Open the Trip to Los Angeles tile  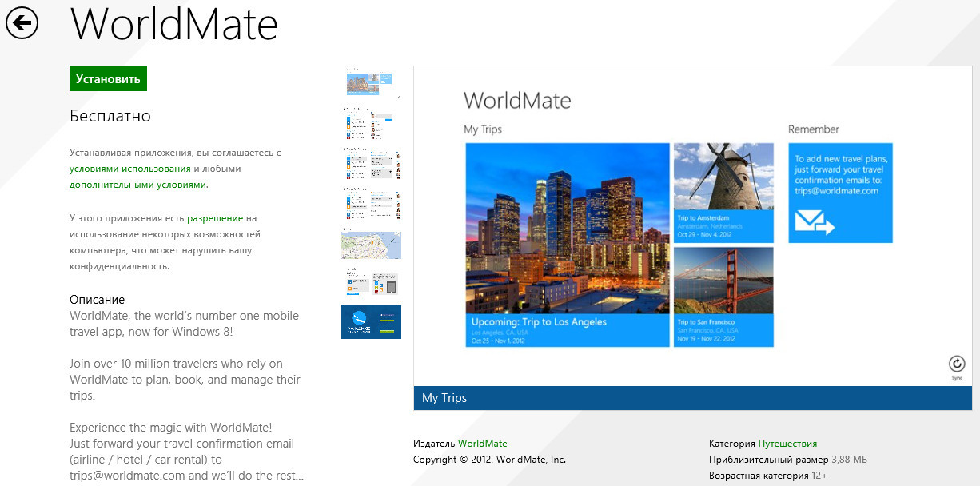(567, 245)
